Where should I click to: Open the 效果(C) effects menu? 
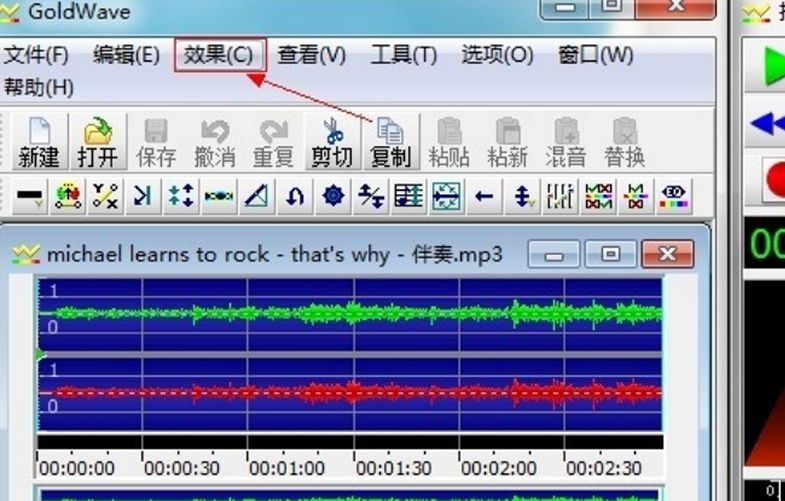coord(219,55)
